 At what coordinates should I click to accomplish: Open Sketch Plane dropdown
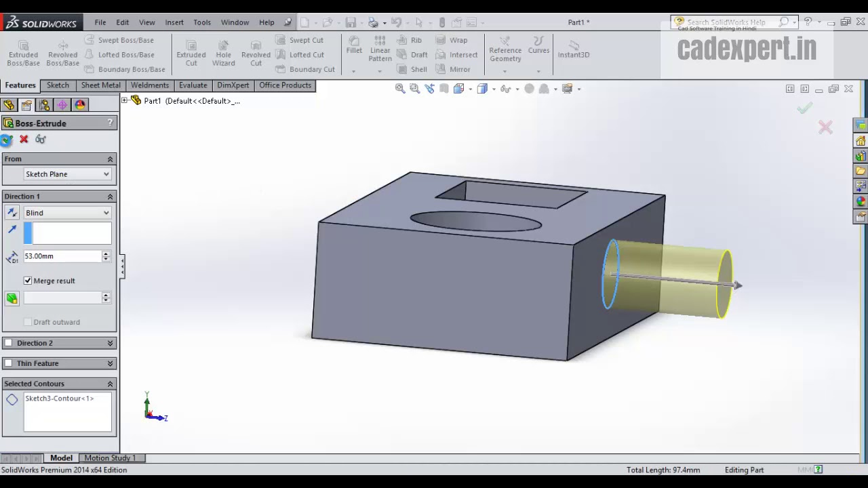point(67,174)
